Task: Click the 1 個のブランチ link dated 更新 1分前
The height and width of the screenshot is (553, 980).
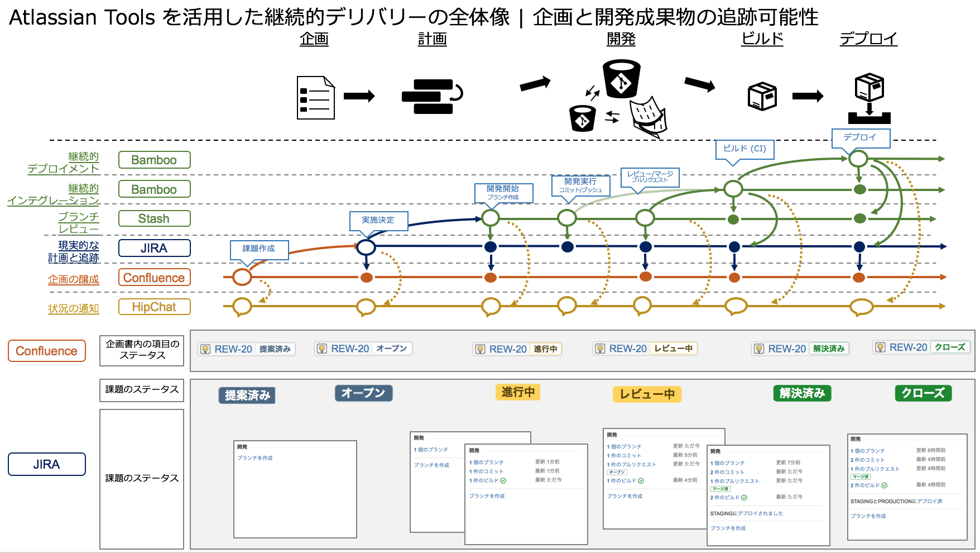Action: [486, 463]
